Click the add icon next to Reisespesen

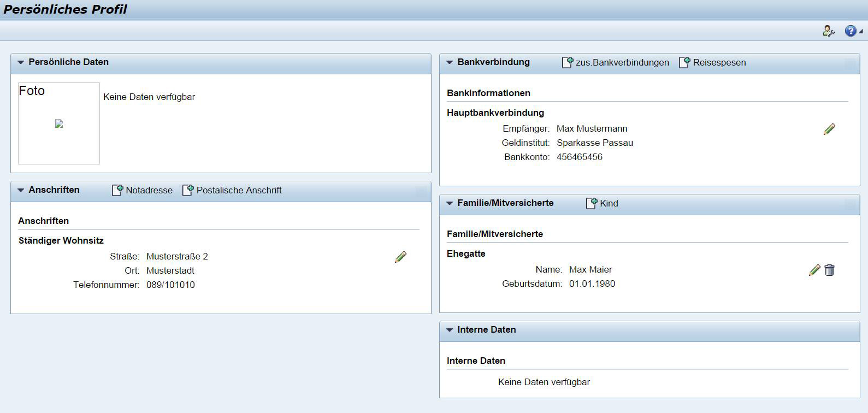pos(684,62)
